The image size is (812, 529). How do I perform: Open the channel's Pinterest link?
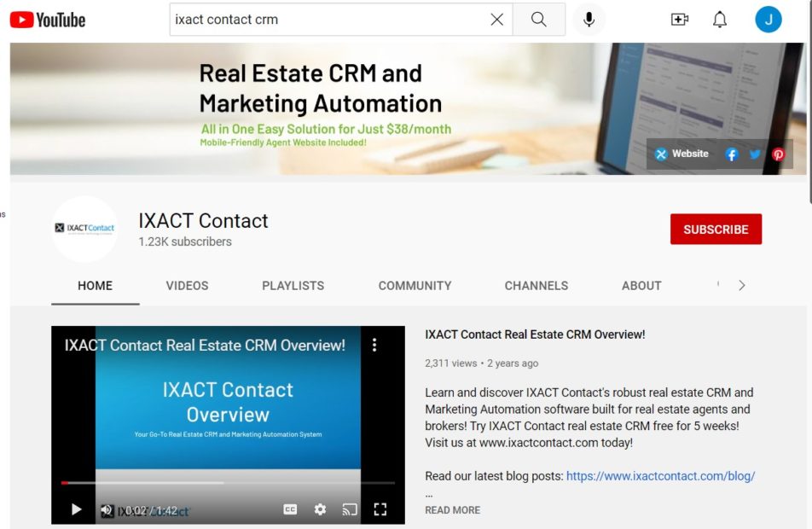coord(778,154)
